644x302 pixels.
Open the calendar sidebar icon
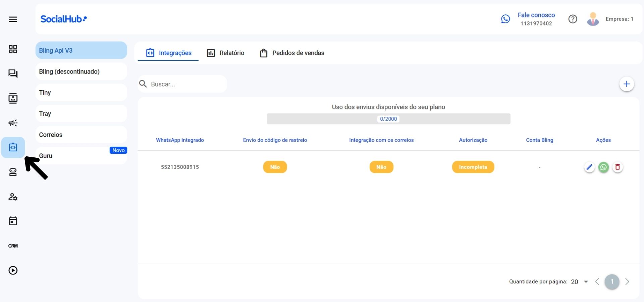13,221
